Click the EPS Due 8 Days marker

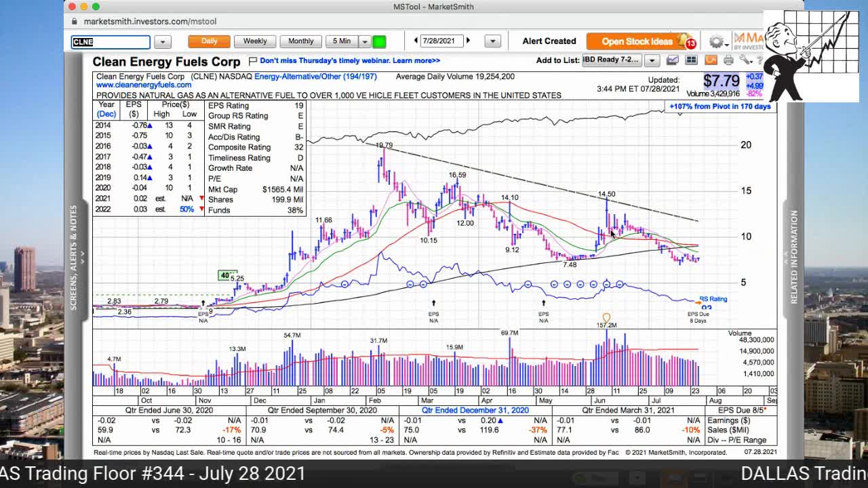(x=698, y=317)
